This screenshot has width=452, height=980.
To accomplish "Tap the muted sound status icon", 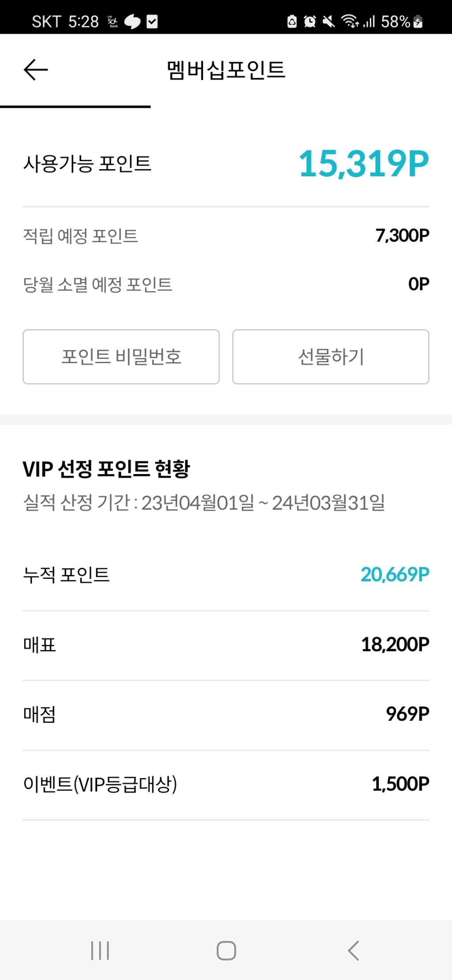I will [328, 21].
